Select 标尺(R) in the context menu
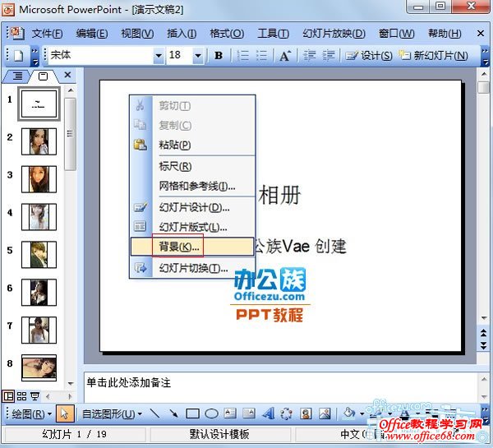Image resolution: width=493 pixels, height=448 pixels. [192, 166]
